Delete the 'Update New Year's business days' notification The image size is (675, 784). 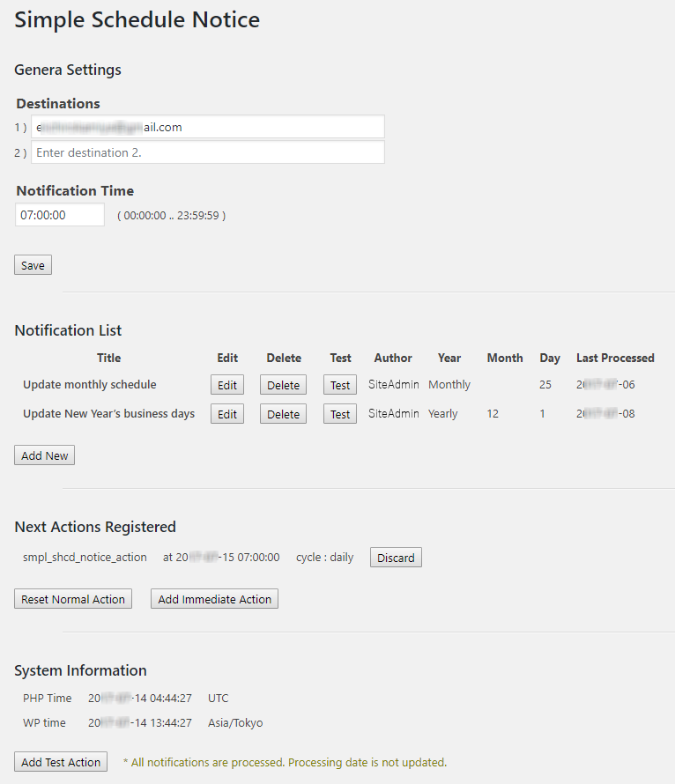[283, 414]
